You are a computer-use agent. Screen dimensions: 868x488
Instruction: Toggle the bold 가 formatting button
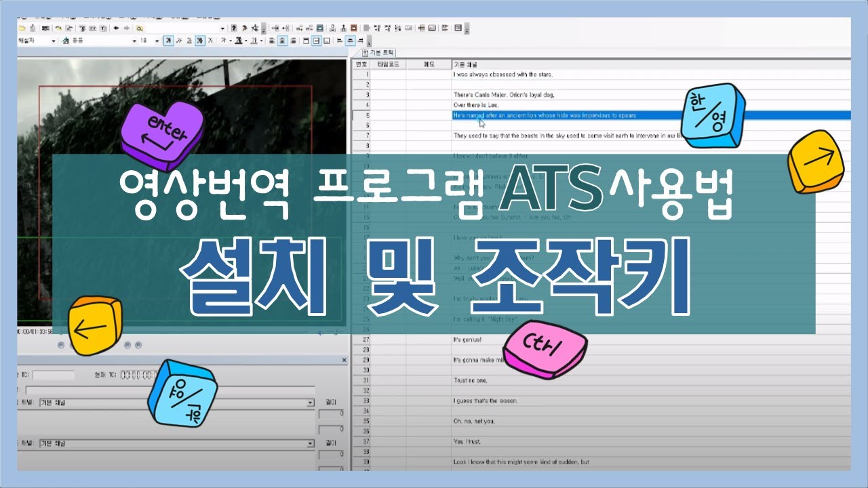[x=169, y=41]
